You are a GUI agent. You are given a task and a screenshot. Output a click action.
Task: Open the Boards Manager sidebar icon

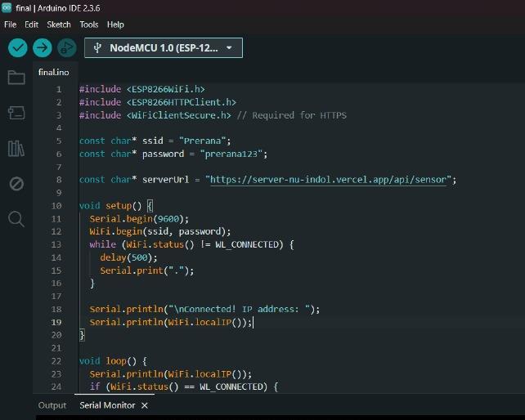pyautogui.click(x=16, y=113)
